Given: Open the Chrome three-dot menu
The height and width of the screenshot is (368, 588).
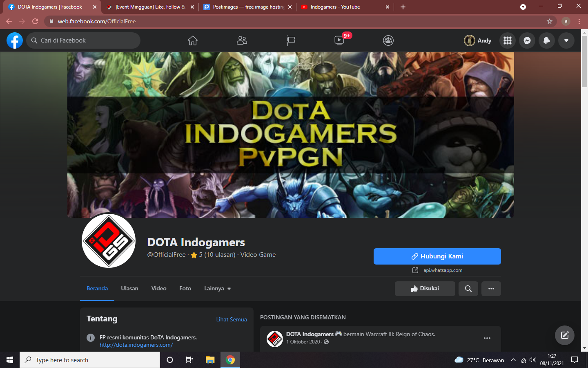Looking at the screenshot, I should [579, 21].
